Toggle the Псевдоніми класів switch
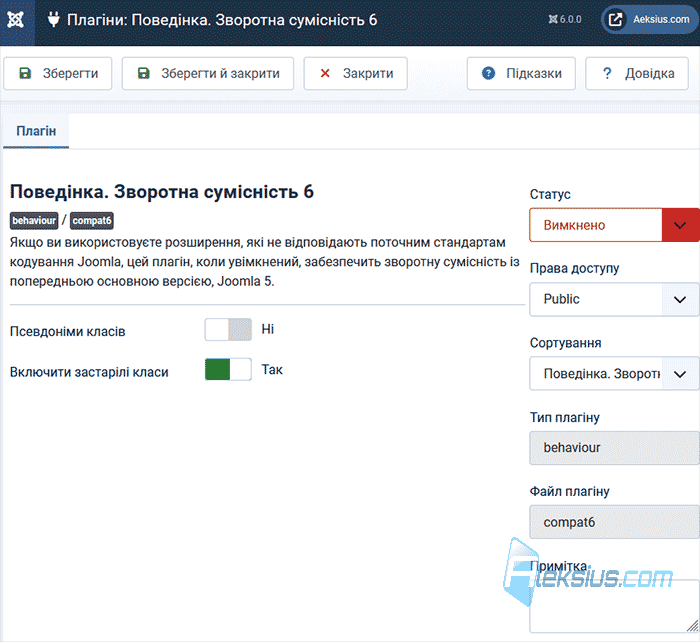700x642 pixels. coord(228,329)
